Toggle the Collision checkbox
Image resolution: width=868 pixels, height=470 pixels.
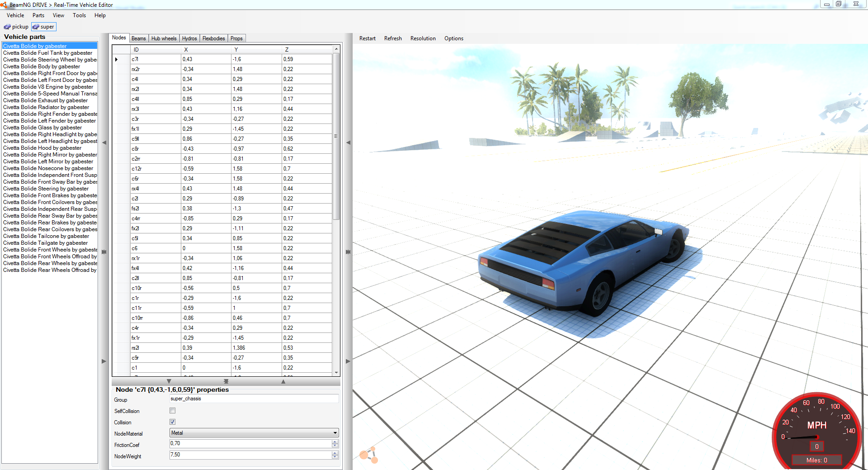(172, 422)
